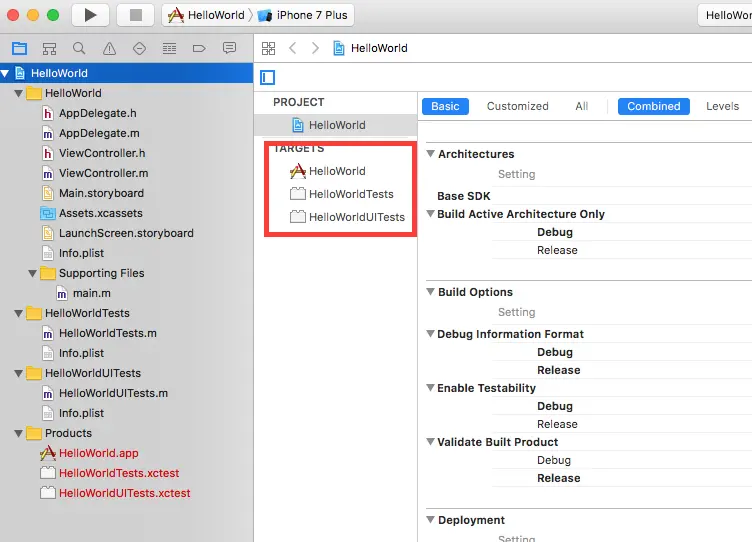Open the Test navigator
Image resolution: width=752 pixels, height=542 pixels.
(140, 48)
